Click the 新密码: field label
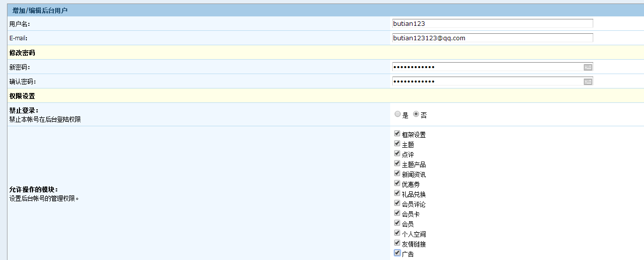 (20, 68)
